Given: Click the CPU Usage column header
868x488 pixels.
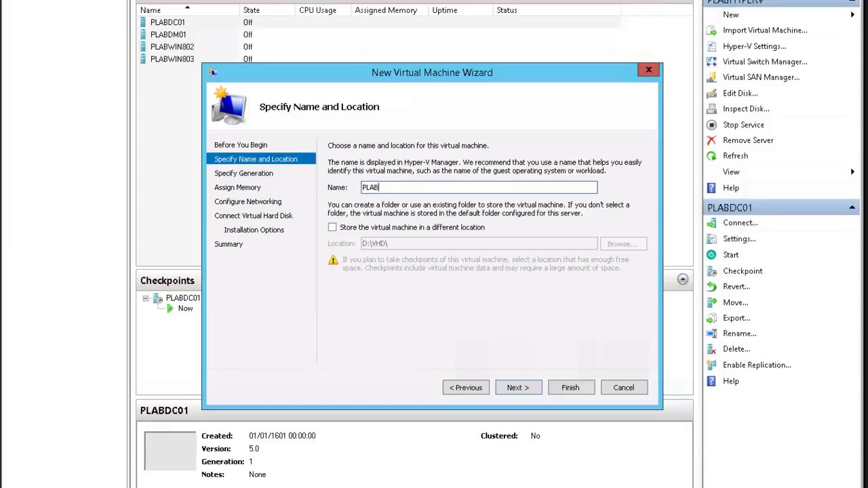Looking at the screenshot, I should pos(317,10).
